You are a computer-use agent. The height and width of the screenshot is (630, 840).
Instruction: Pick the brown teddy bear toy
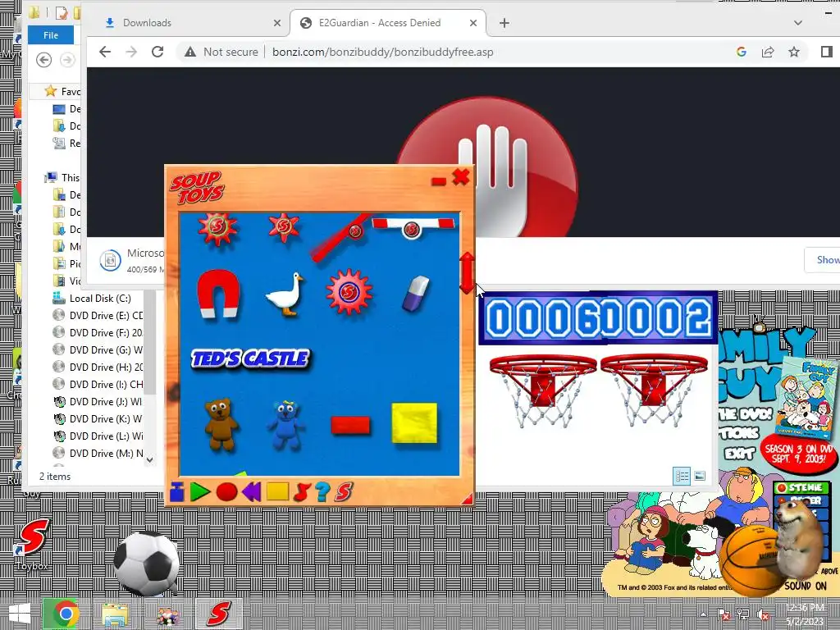click(220, 424)
